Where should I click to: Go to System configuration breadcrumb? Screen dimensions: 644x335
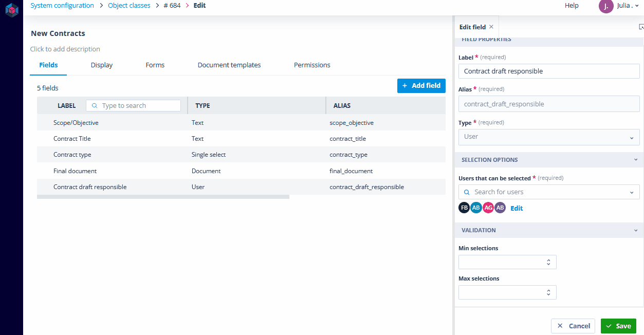[x=62, y=6]
